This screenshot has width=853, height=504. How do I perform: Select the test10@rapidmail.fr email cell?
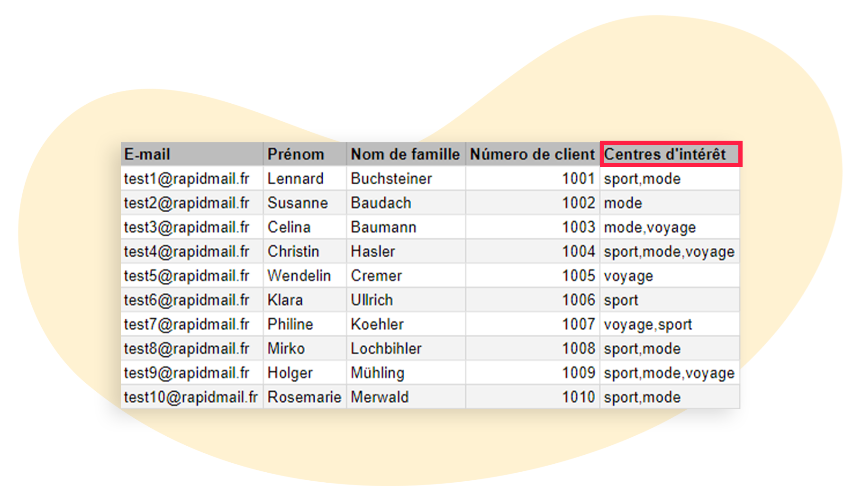pyautogui.click(x=191, y=397)
